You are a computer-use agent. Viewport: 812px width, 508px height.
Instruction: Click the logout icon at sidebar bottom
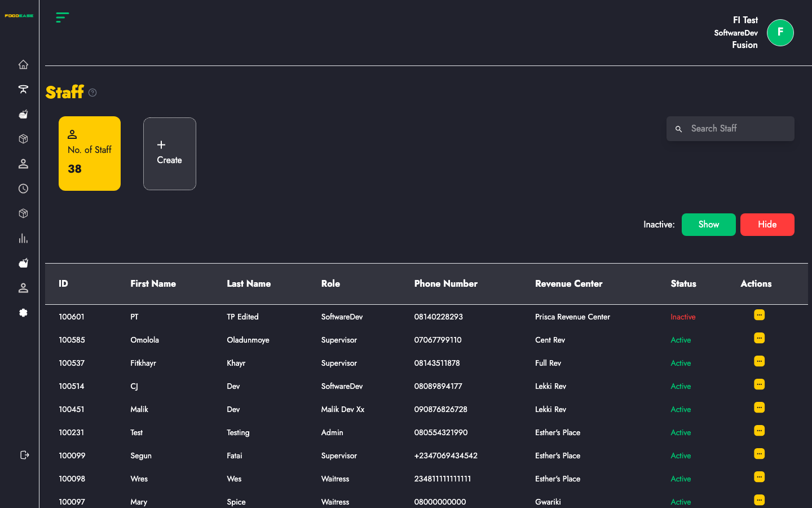click(24, 455)
